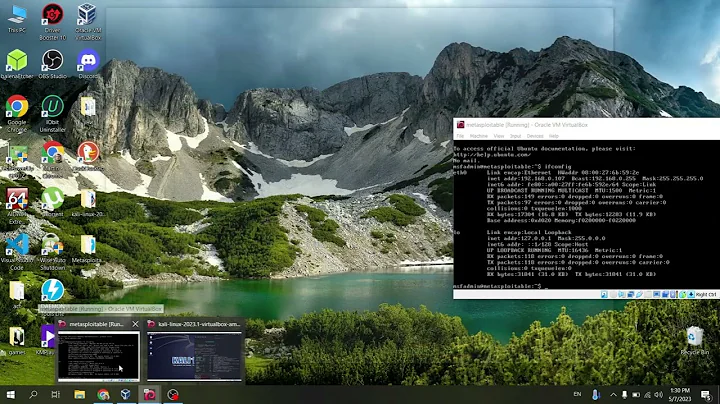Image resolution: width=720 pixels, height=404 pixels.
Task: Click 'Link encap:Local Loopback' terminal line
Action: [x=529, y=232]
